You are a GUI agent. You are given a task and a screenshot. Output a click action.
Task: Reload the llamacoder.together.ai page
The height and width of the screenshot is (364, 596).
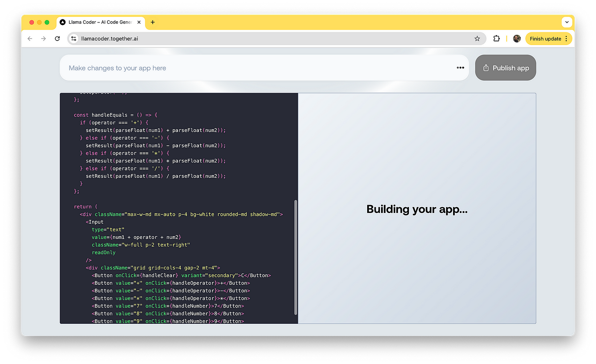(x=57, y=38)
